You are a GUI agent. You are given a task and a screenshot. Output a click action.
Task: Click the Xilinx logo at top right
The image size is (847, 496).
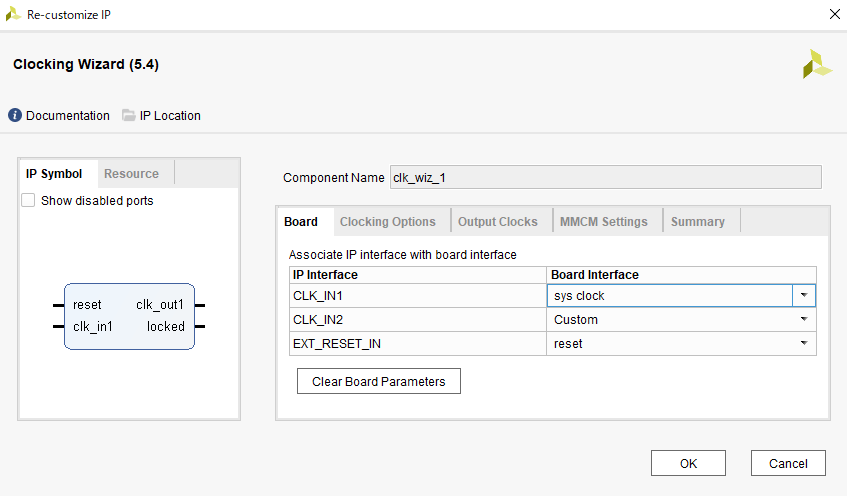817,64
